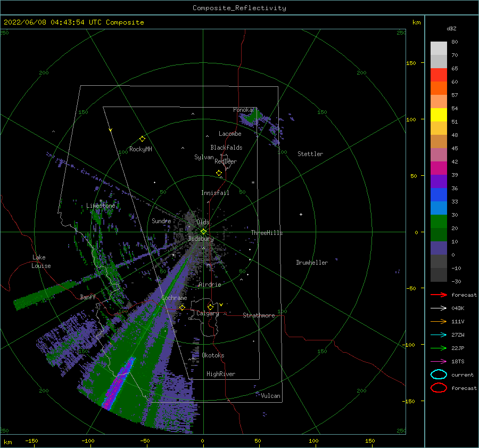
Task: Click the orange 60-57 dBZ swatch
Action: [x=439, y=88]
